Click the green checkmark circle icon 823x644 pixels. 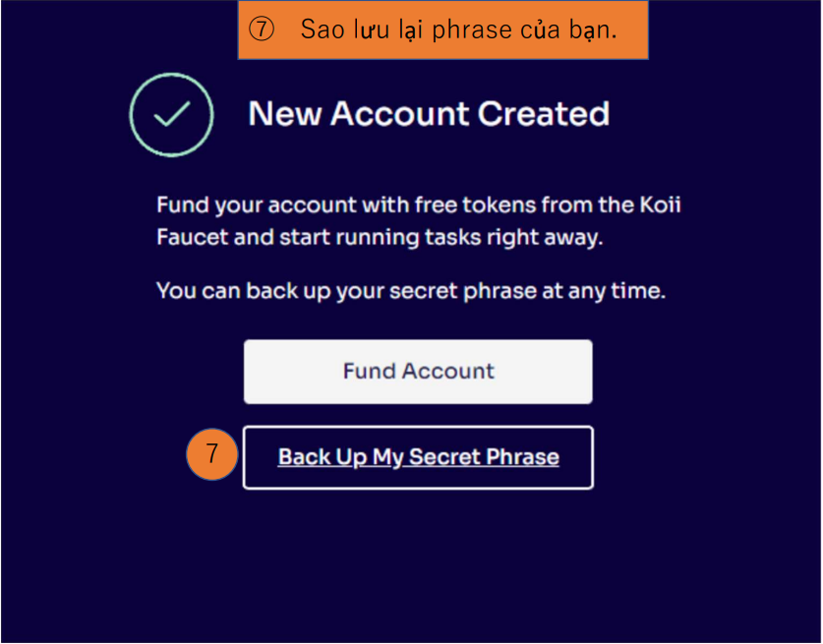click(171, 115)
